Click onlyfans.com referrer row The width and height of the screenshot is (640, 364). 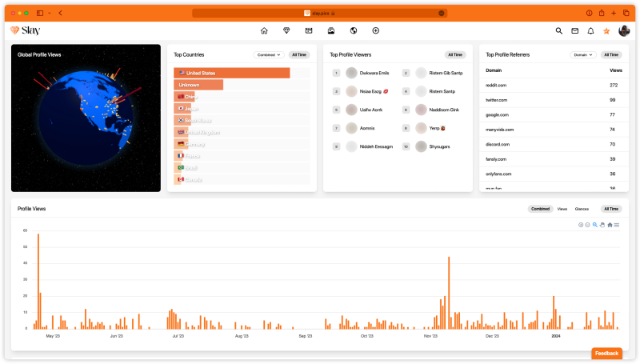554,174
